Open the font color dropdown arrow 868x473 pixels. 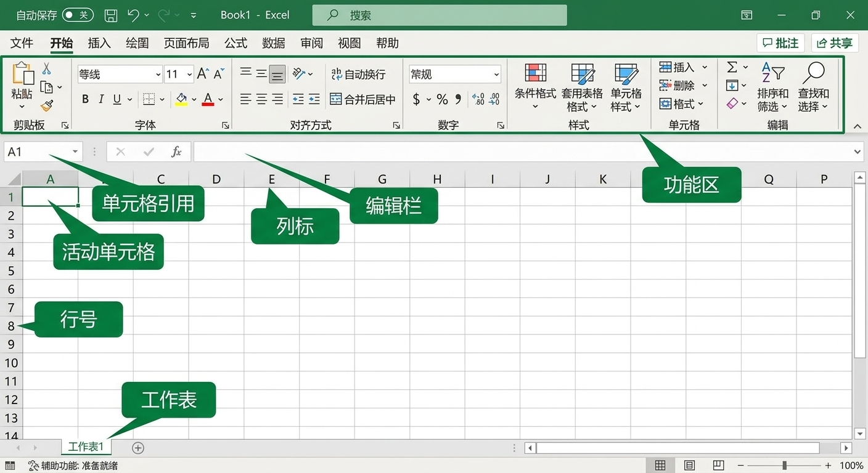pyautogui.click(x=221, y=99)
